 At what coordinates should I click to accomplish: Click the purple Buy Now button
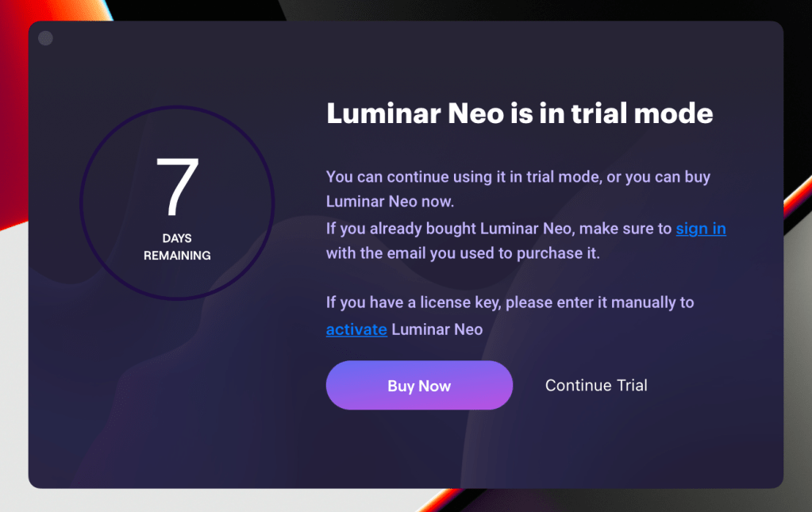[419, 386]
